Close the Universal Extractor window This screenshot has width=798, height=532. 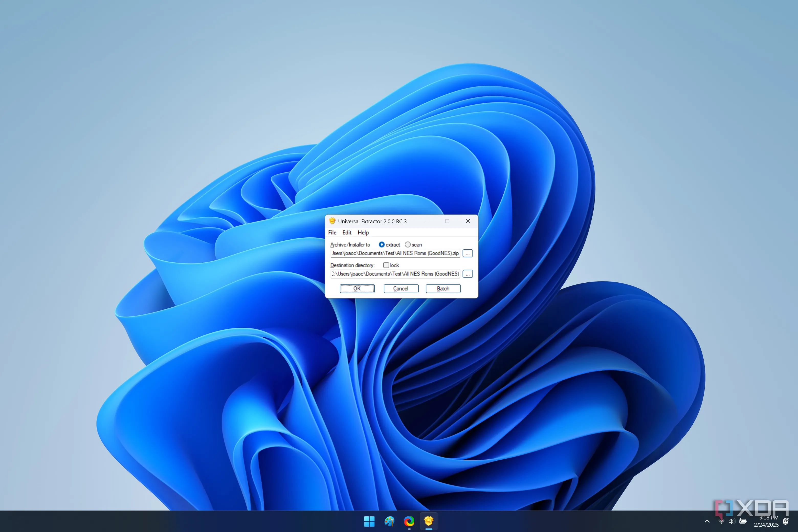(x=468, y=221)
